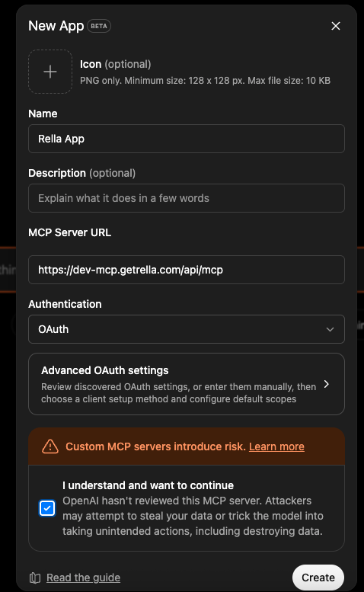Viewport: 364px width, 592px height.
Task: Click into the Description text field
Action: 187,198
